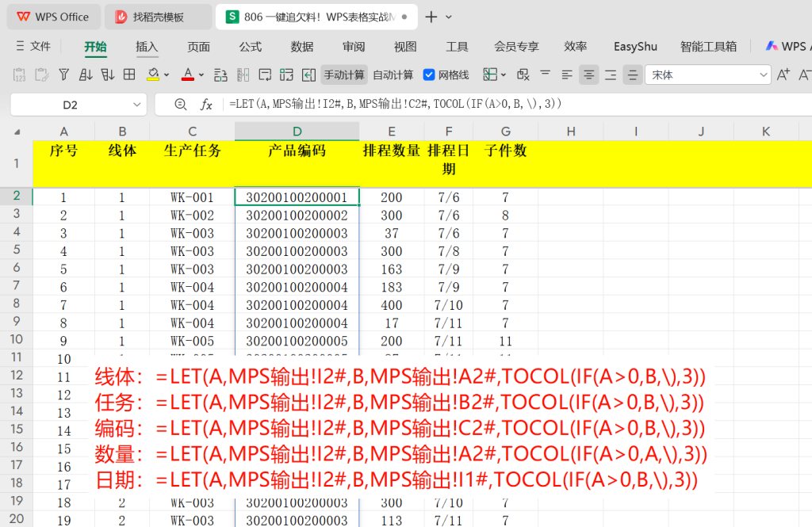The image size is (812, 527).
Task: Click the table grid icon in toolbar
Action: (x=129, y=75)
